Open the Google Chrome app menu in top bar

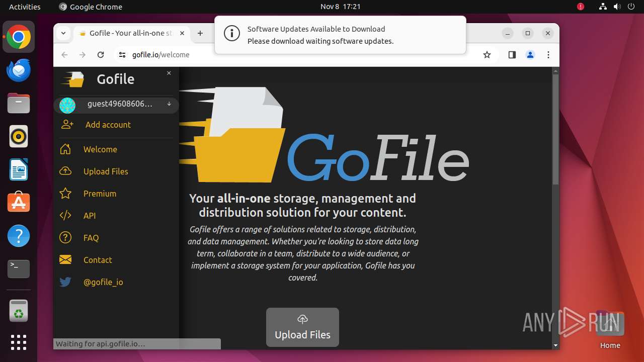click(91, 7)
